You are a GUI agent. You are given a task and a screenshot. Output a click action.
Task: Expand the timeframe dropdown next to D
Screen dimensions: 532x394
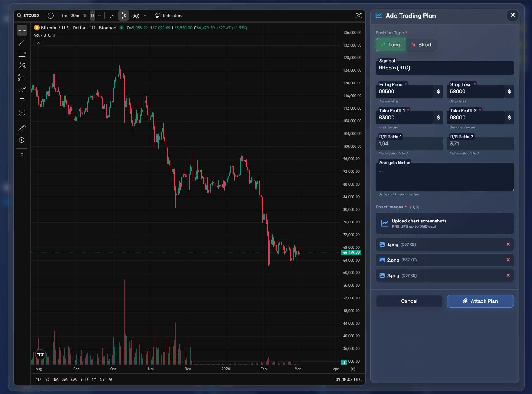tap(99, 15)
